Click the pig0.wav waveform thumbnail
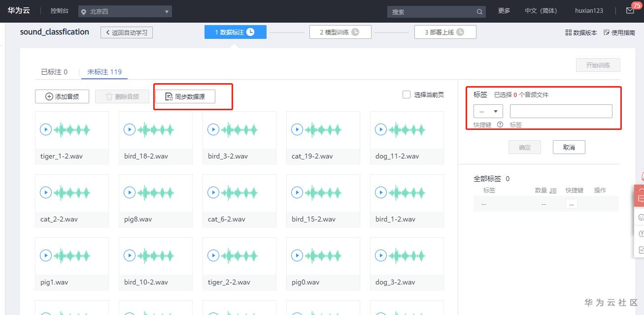 [x=323, y=256]
